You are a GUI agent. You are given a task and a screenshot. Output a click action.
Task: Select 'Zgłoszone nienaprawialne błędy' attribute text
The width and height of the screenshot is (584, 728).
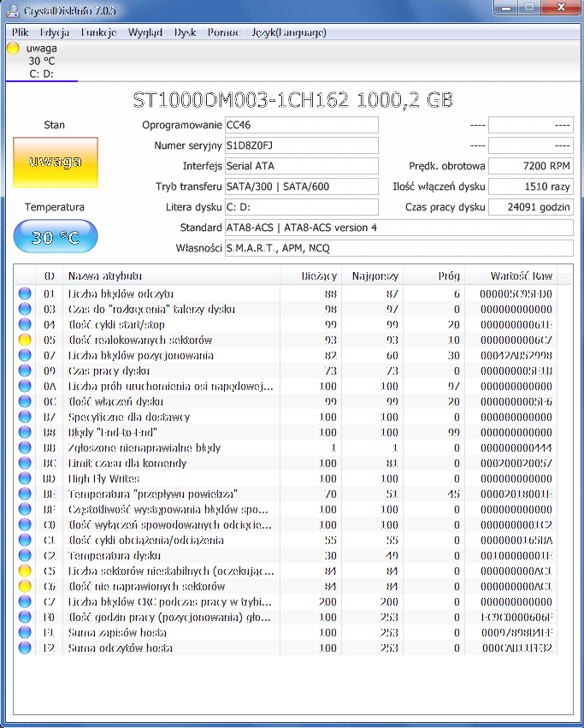pyautogui.click(x=145, y=447)
